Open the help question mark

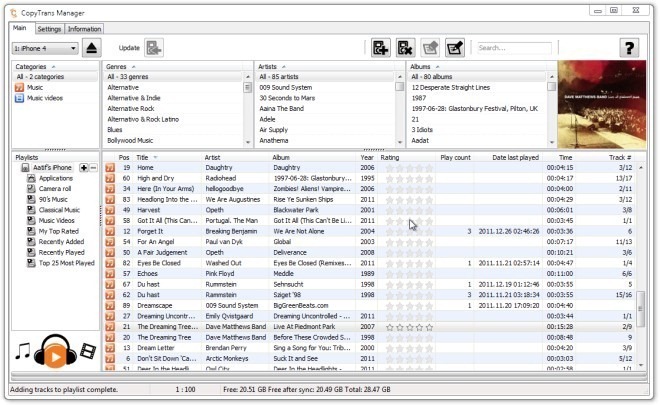coord(629,48)
